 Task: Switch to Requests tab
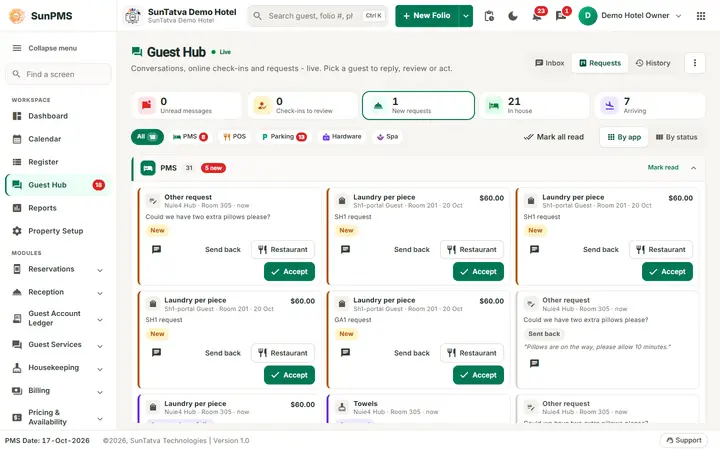(x=600, y=63)
